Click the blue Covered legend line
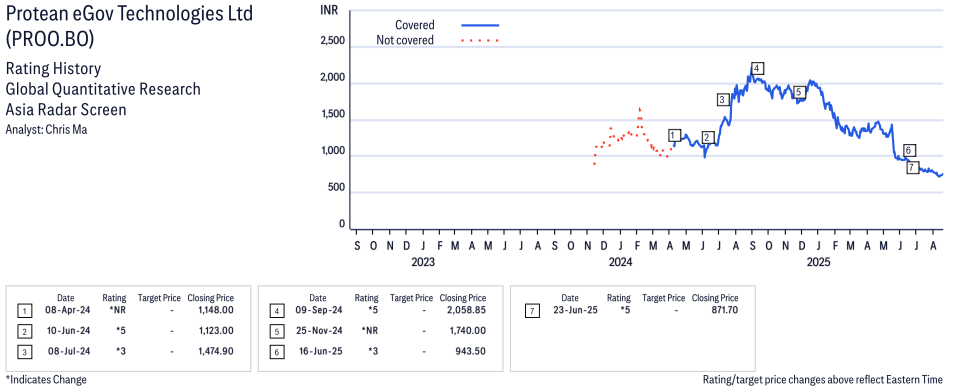Screen dimensions: 954x386 tap(480, 26)
